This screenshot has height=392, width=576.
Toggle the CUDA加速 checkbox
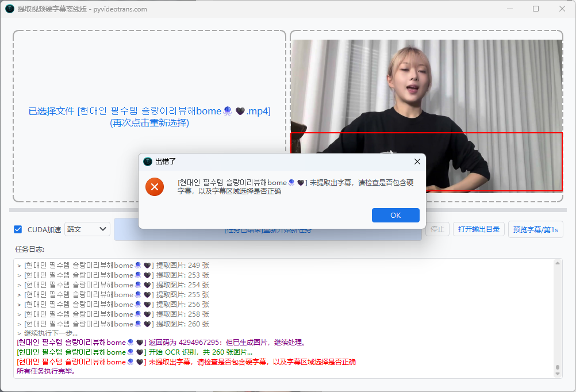coord(18,229)
